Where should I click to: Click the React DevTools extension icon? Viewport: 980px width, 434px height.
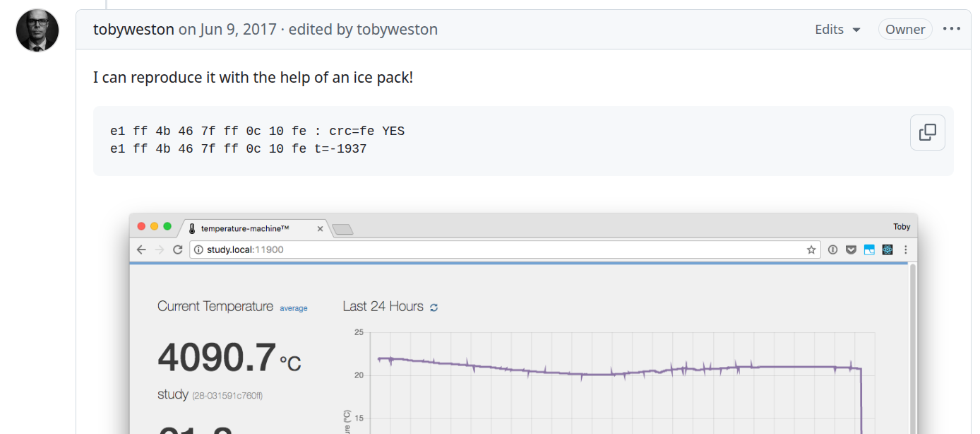tap(888, 250)
